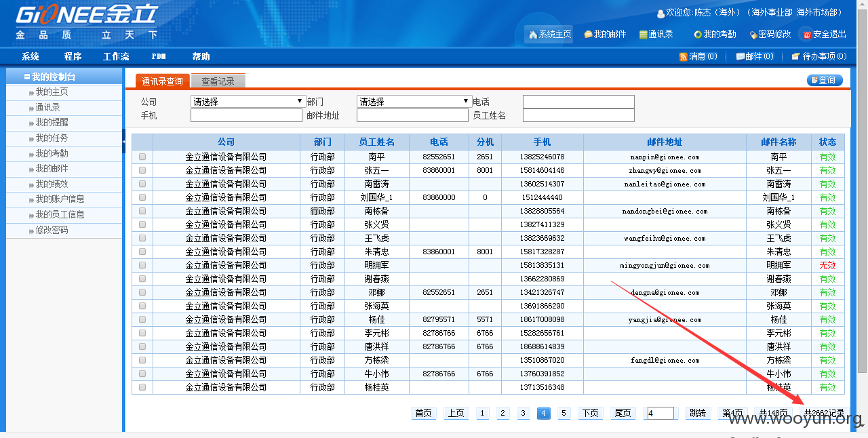Go to page 5 in pagination
The image size is (868, 438).
coord(564,413)
